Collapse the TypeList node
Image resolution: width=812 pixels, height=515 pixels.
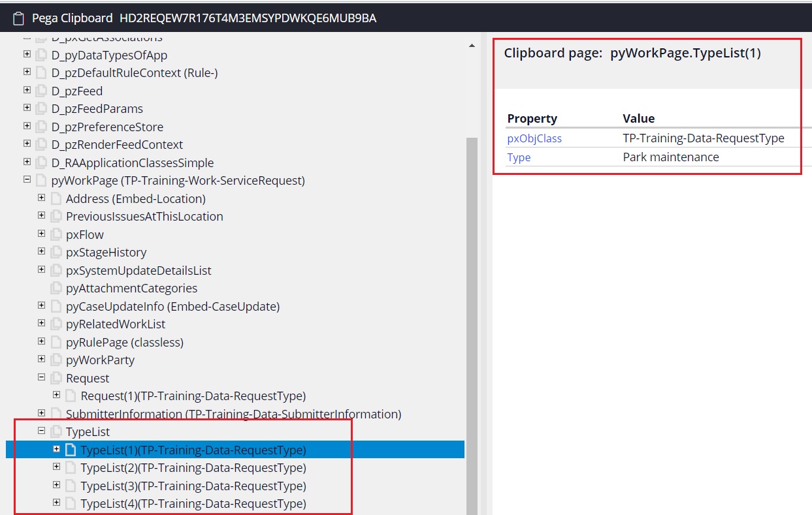coord(41,431)
